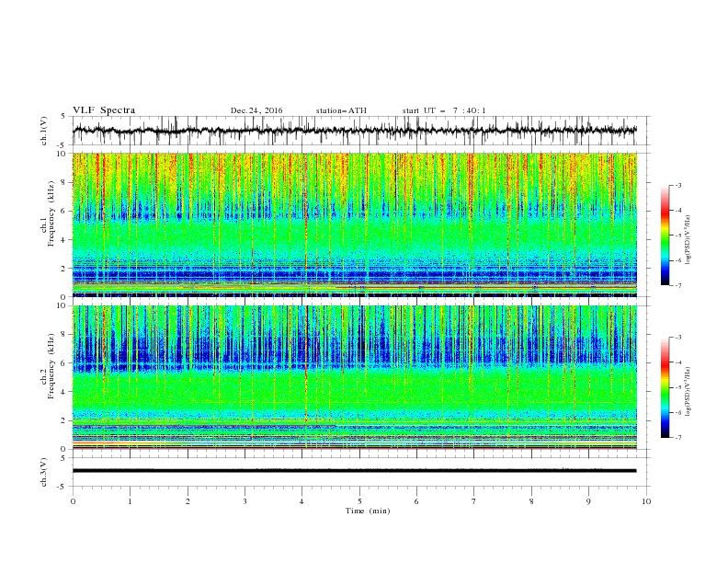The width and height of the screenshot is (728, 563).
Task: Click the "-3" label on upper color scale
Action: point(678,185)
